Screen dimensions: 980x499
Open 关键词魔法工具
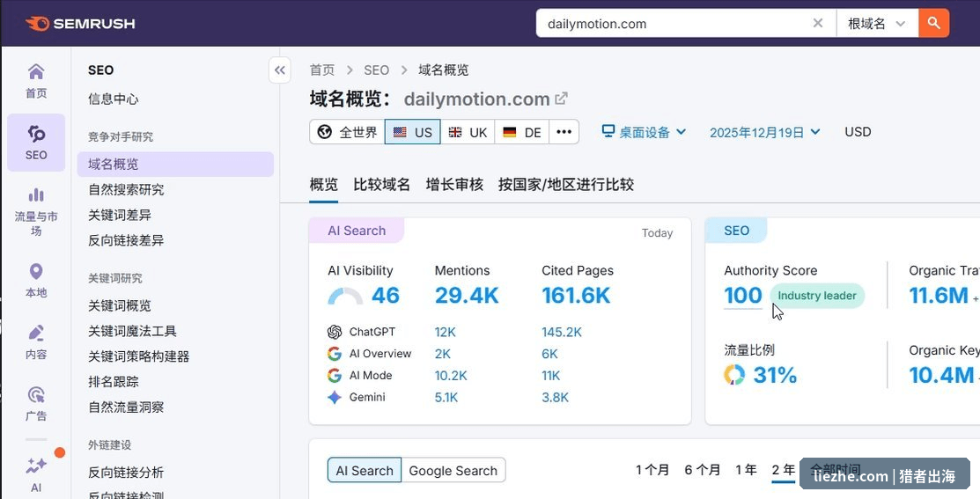click(132, 331)
